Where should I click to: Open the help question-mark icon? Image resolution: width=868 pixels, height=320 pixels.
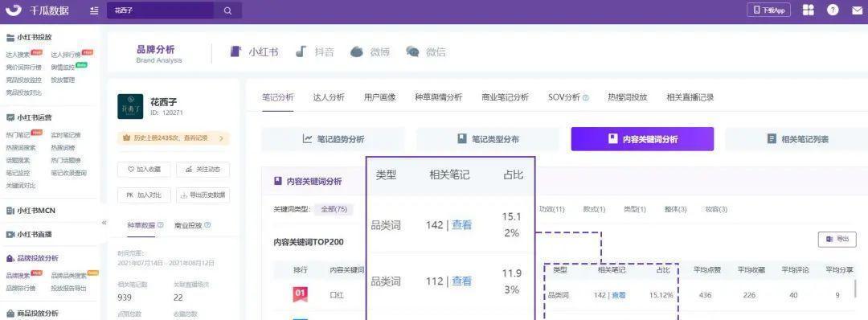[833, 10]
